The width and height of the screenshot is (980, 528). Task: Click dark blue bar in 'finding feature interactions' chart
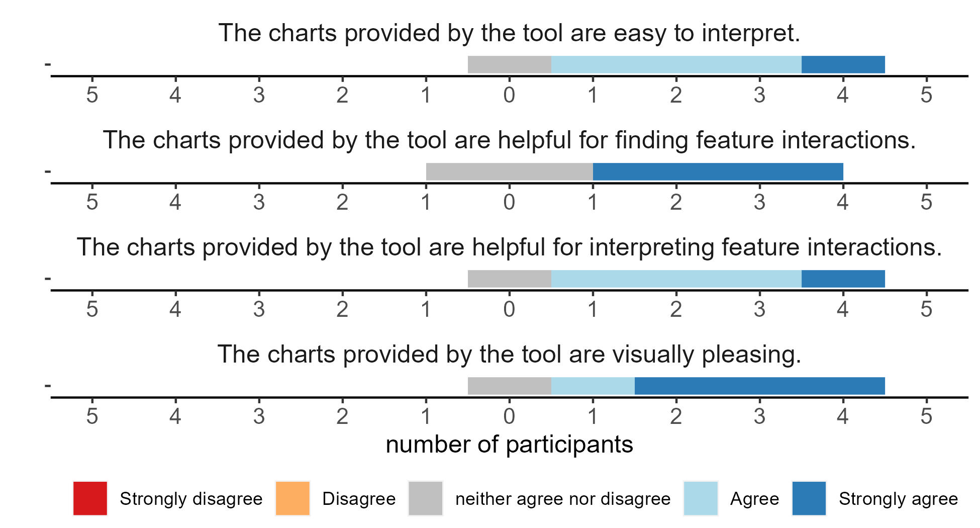coord(718,172)
